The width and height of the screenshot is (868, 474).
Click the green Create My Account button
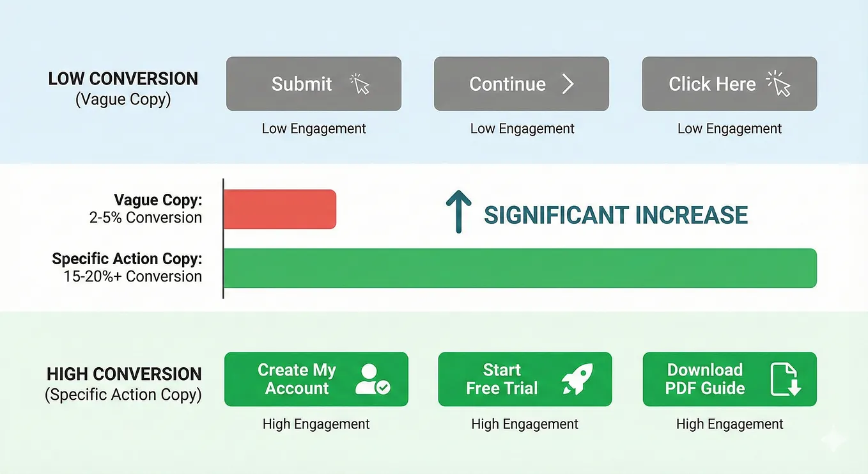click(x=316, y=379)
